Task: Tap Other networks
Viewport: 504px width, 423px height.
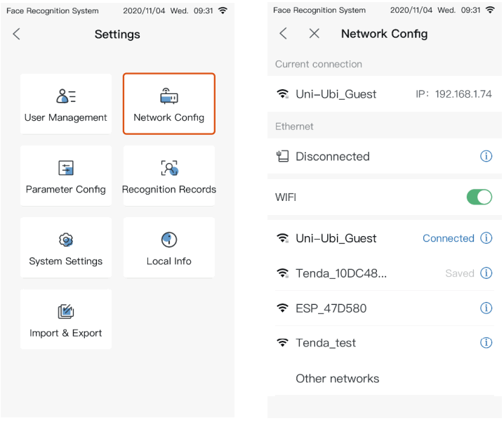Action: point(337,379)
